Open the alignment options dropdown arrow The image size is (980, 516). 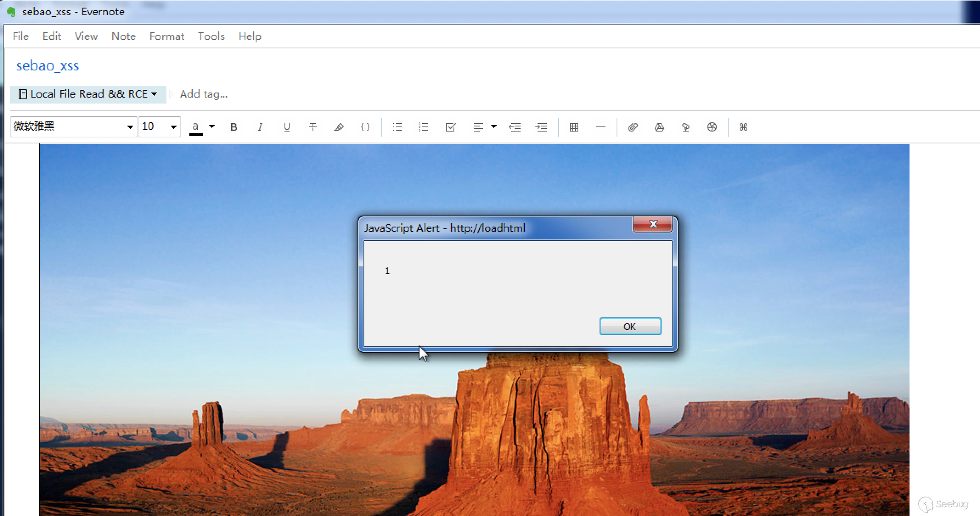[494, 126]
